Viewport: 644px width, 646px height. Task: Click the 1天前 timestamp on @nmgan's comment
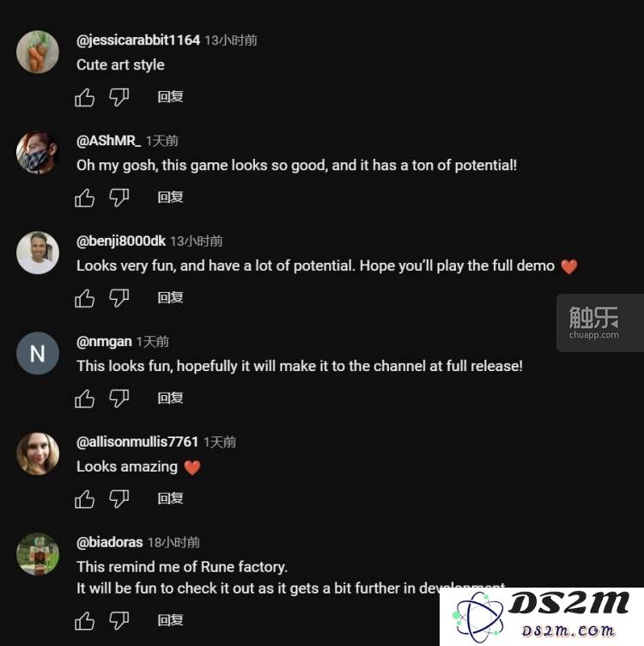pyautogui.click(x=153, y=342)
